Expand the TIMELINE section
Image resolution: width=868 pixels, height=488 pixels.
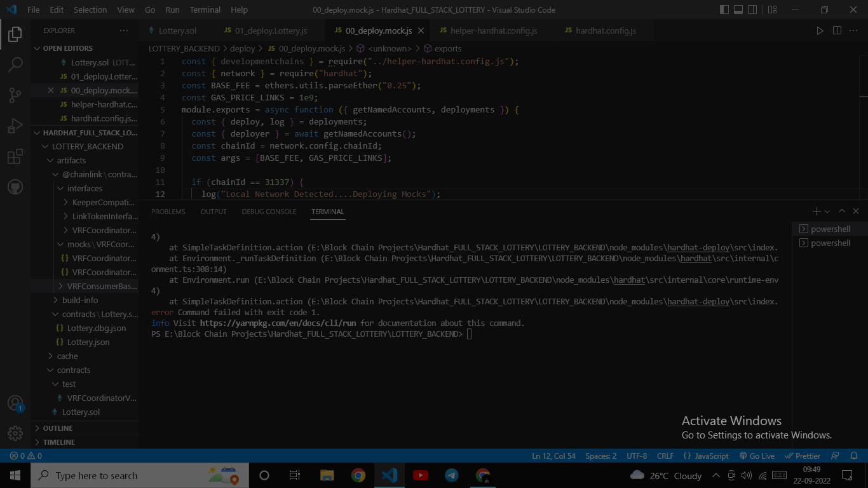coord(58,442)
